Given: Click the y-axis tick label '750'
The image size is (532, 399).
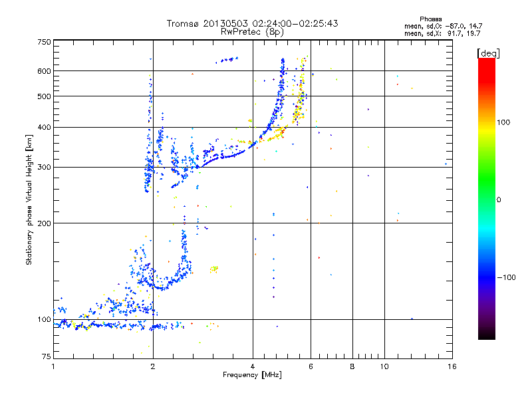Looking at the screenshot, I should click(x=44, y=42).
